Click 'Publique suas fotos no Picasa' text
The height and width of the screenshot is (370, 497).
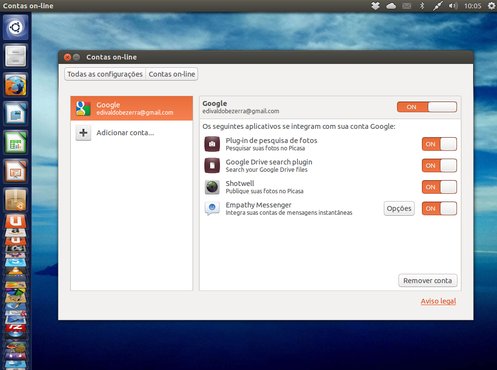pyautogui.click(x=265, y=191)
